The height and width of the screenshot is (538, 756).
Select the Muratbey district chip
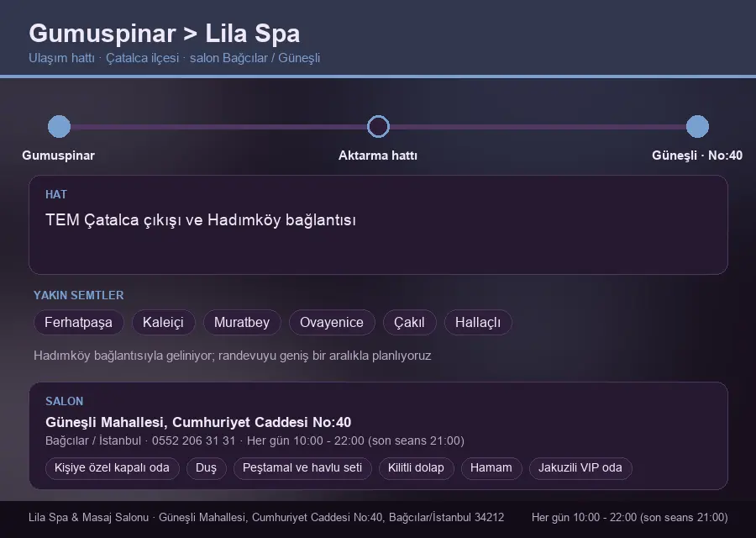(x=242, y=322)
